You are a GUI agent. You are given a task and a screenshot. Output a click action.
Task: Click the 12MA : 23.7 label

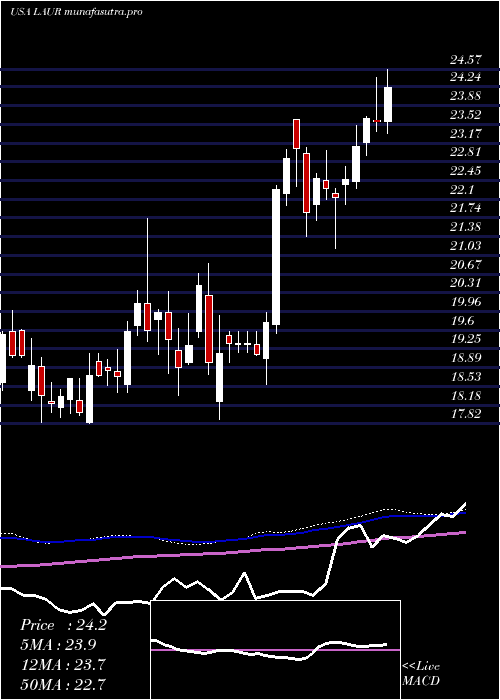62,665
